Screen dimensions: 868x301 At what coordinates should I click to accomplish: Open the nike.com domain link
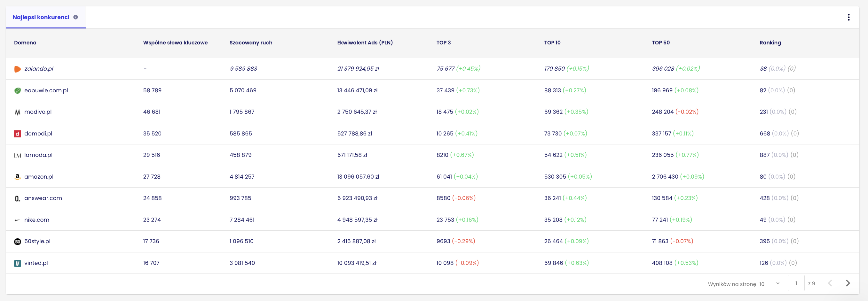(37, 220)
